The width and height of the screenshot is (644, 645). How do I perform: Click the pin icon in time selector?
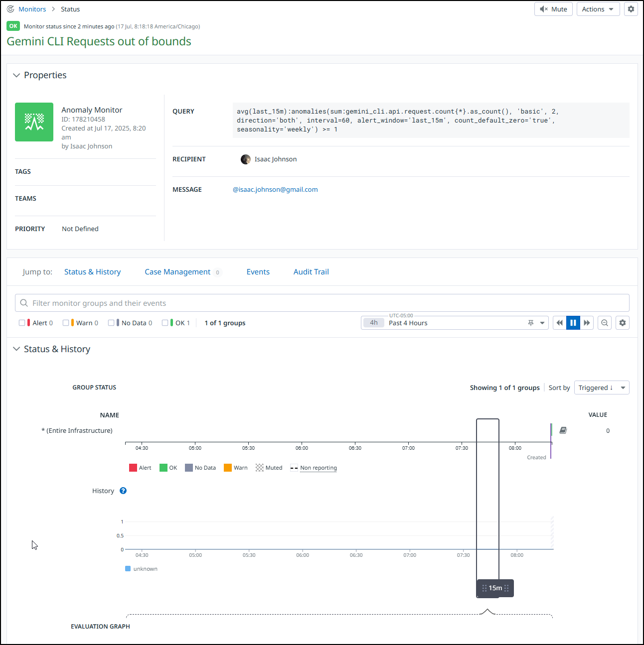tap(531, 323)
